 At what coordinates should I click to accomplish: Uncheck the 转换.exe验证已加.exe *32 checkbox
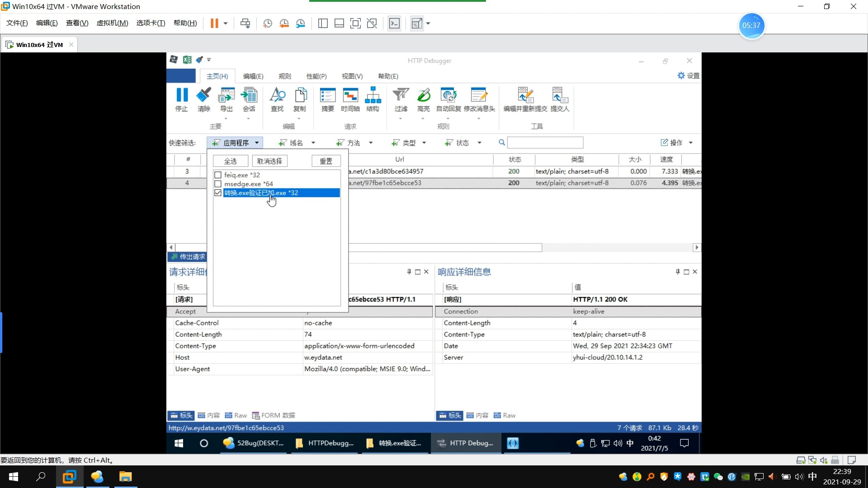218,193
